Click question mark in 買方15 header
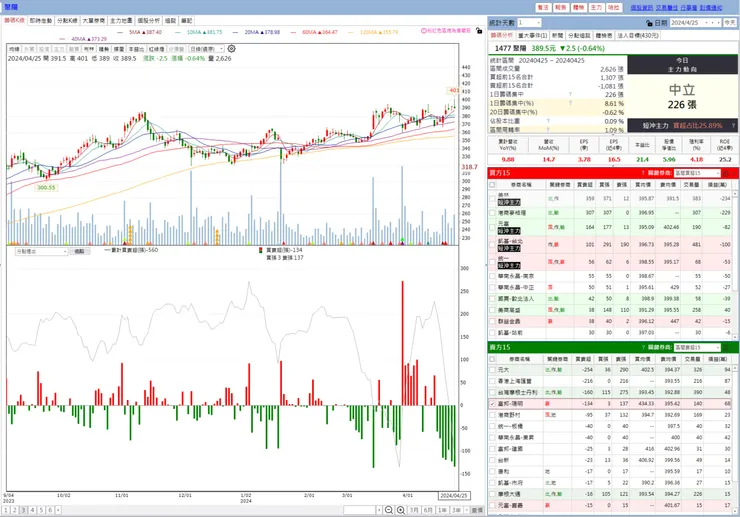This screenshot has width=740, height=517. [643, 173]
